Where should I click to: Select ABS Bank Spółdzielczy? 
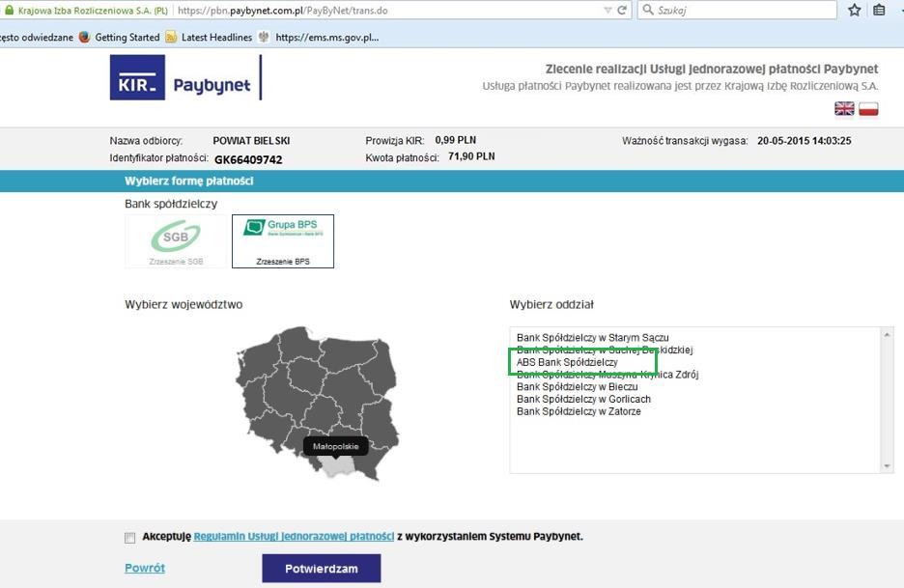pyautogui.click(x=567, y=363)
